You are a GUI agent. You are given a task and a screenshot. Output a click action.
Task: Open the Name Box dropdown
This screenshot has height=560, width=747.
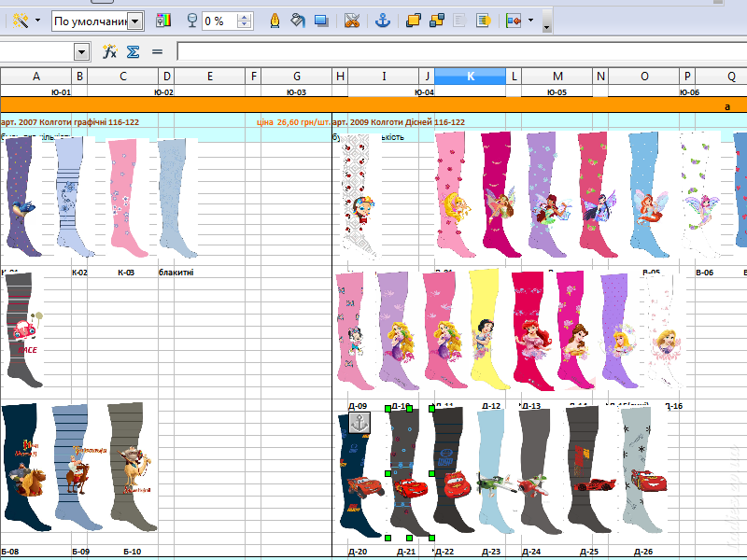pos(81,51)
